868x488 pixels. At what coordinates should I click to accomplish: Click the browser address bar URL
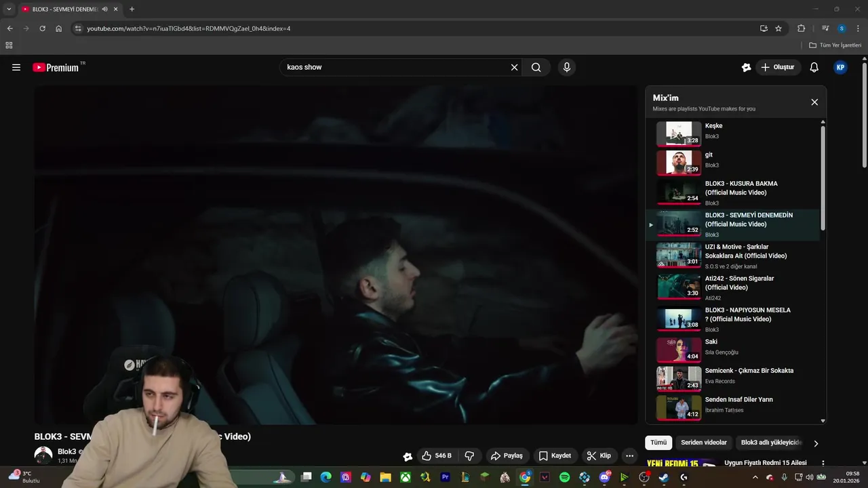[189, 28]
